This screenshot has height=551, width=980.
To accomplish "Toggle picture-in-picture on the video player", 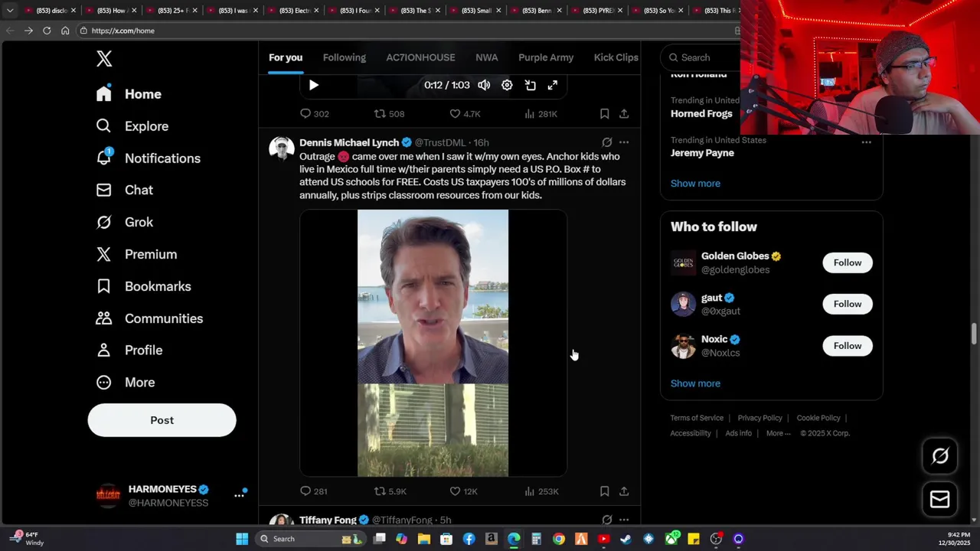I will pos(530,85).
